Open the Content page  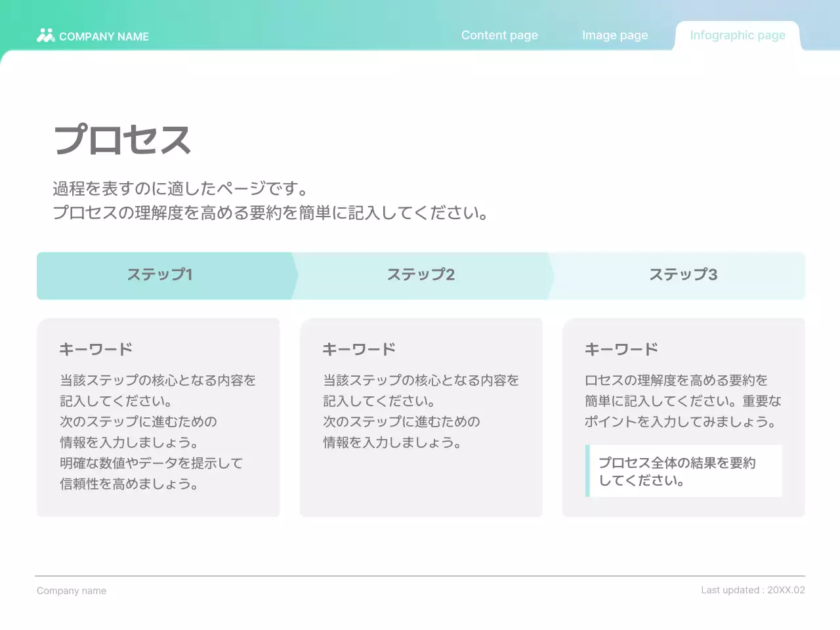[x=499, y=35]
